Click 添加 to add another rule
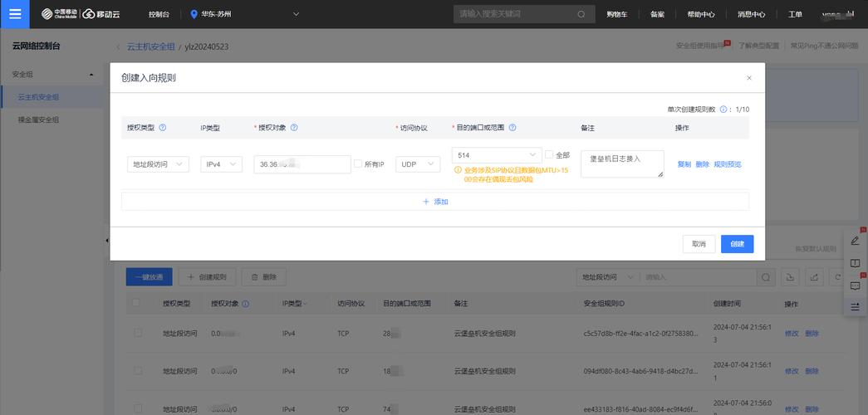The width and height of the screenshot is (868, 415). (435, 202)
